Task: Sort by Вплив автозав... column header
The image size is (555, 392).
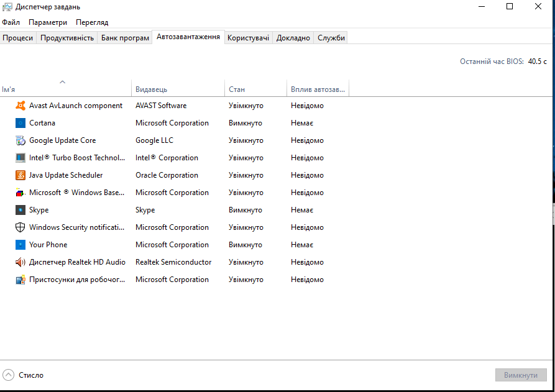Action: [318, 88]
